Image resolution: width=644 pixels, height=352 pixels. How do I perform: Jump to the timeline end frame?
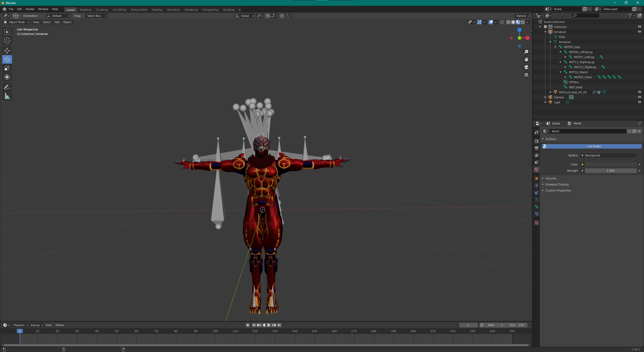tap(279, 325)
